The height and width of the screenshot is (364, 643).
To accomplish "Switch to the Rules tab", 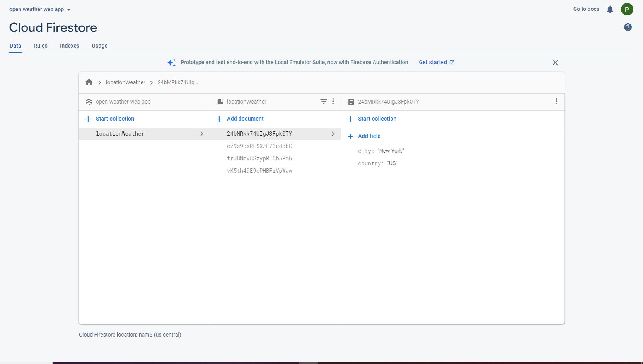I will [x=41, y=46].
